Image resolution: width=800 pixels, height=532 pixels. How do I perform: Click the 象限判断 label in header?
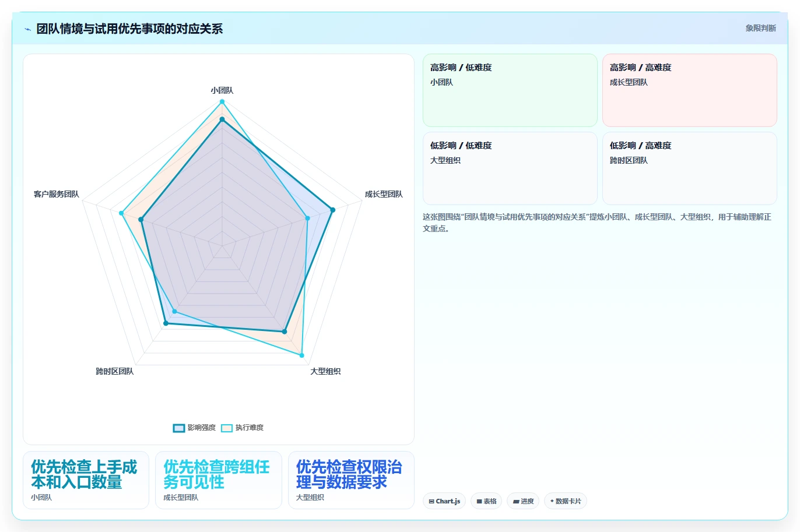[761, 28]
